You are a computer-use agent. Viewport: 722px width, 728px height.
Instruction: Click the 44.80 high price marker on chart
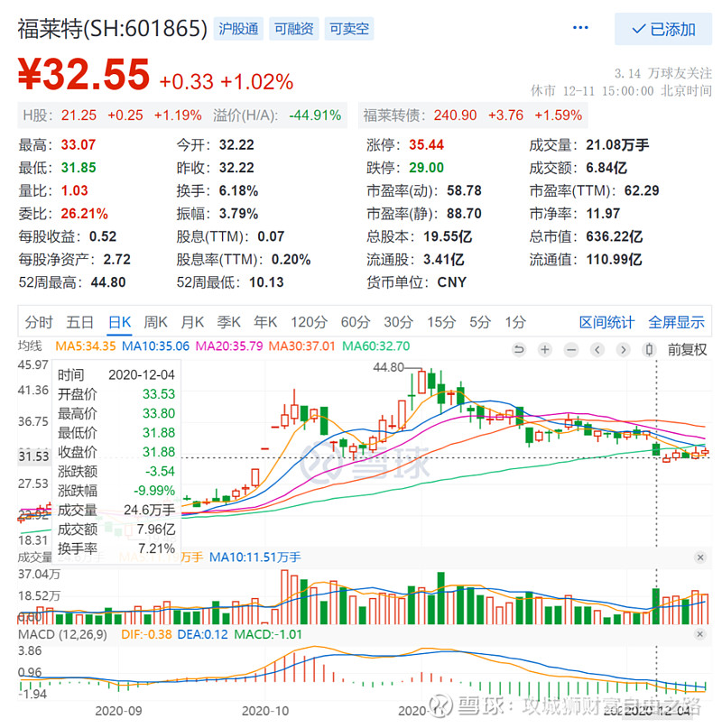(388, 367)
